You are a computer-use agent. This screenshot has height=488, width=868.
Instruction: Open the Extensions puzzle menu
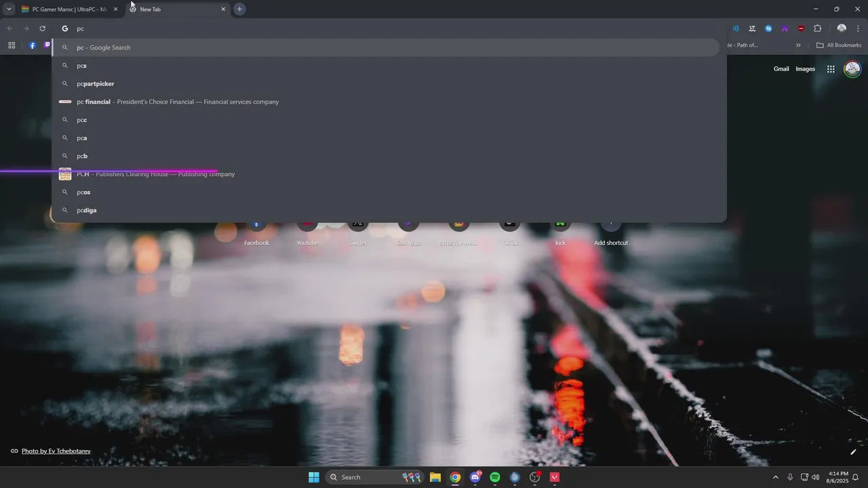tap(817, 28)
